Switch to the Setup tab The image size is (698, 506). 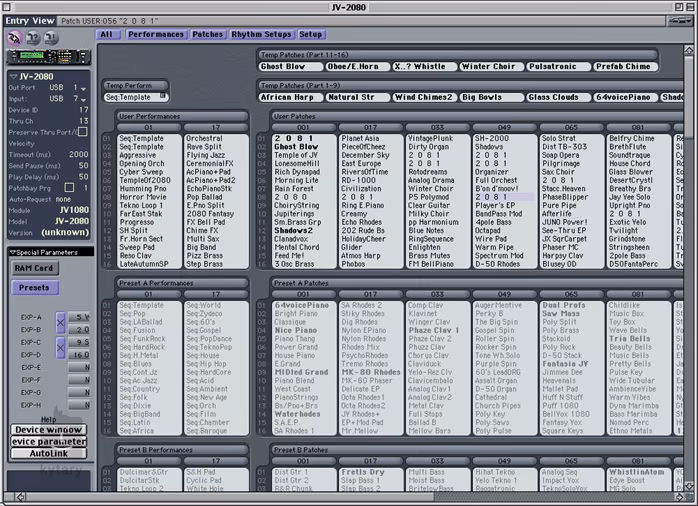click(x=311, y=34)
